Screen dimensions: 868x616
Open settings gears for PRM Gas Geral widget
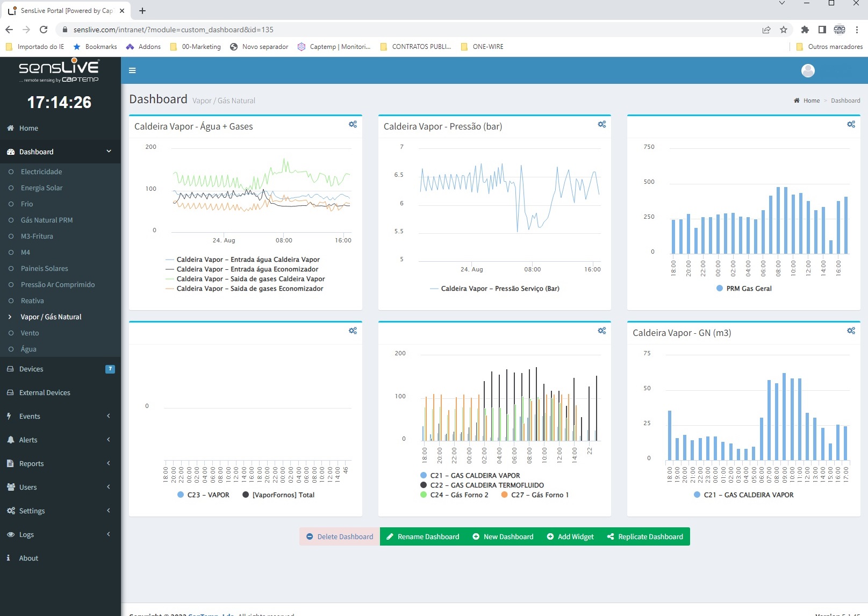pyautogui.click(x=851, y=124)
